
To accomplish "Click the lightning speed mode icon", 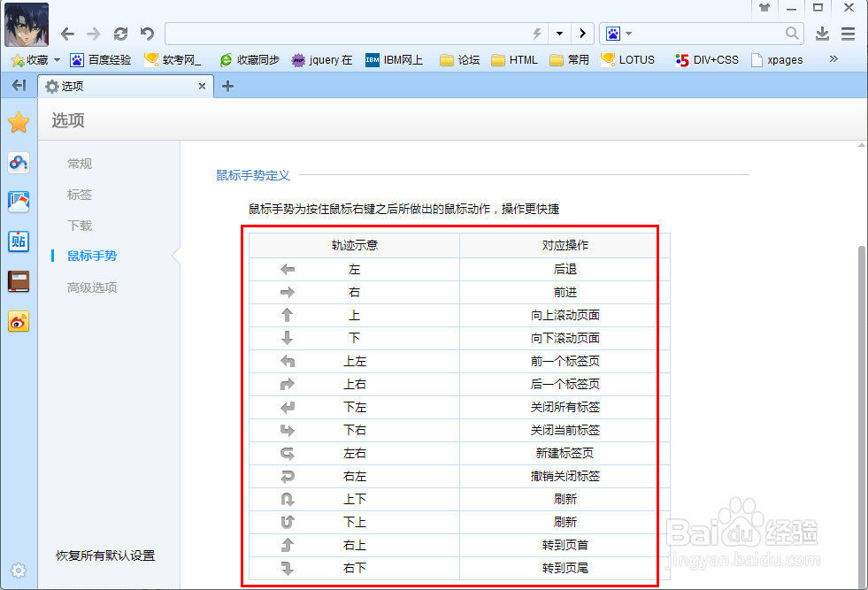I will coord(537,34).
